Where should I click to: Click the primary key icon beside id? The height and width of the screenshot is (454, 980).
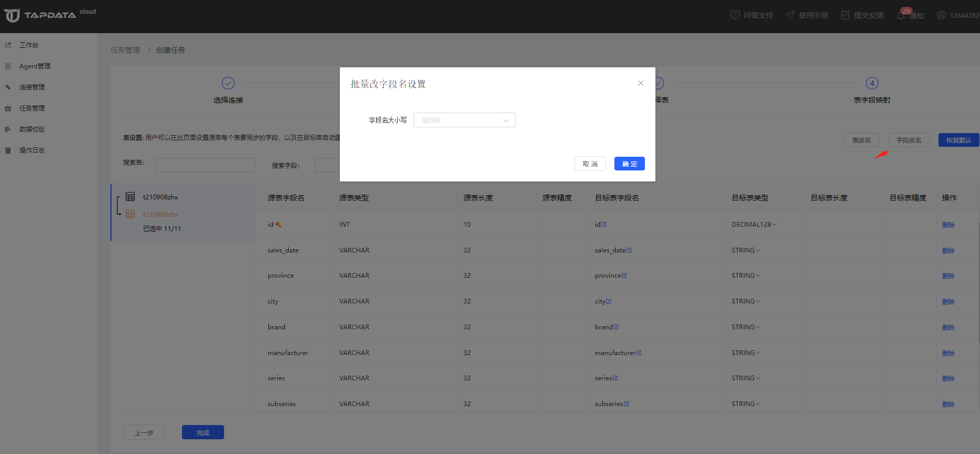pos(278,225)
